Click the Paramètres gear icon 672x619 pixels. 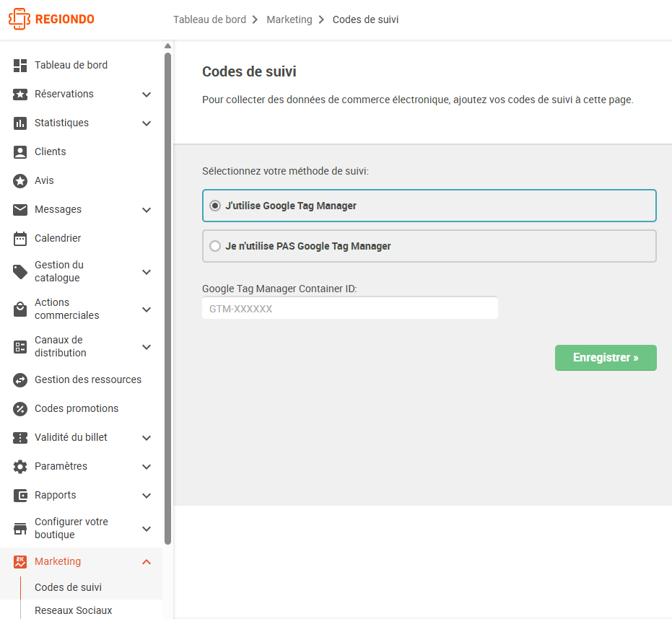point(20,467)
